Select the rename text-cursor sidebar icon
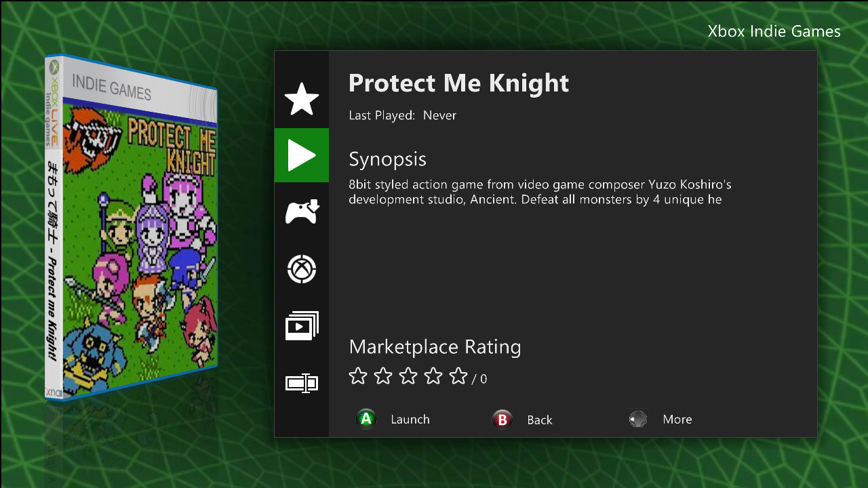Image resolution: width=868 pixels, height=488 pixels. click(x=302, y=384)
